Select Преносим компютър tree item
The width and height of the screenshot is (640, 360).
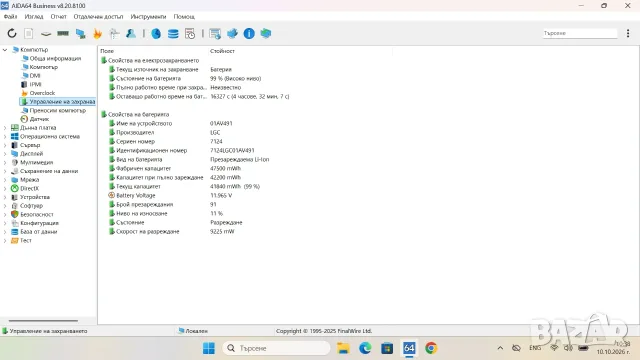58,110
